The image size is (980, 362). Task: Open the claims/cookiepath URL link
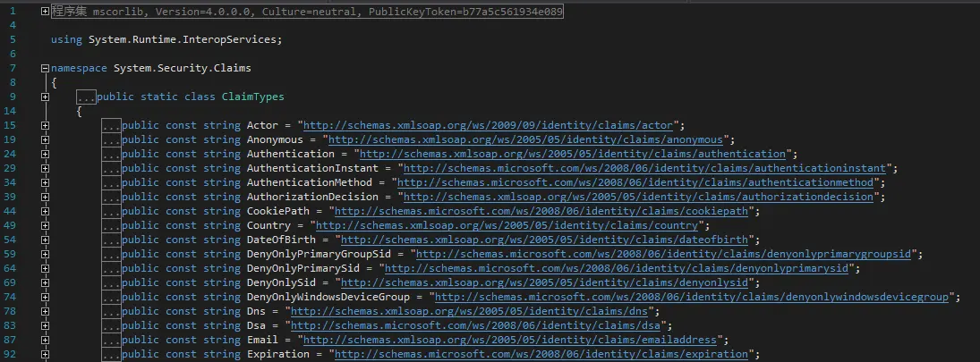pos(541,212)
